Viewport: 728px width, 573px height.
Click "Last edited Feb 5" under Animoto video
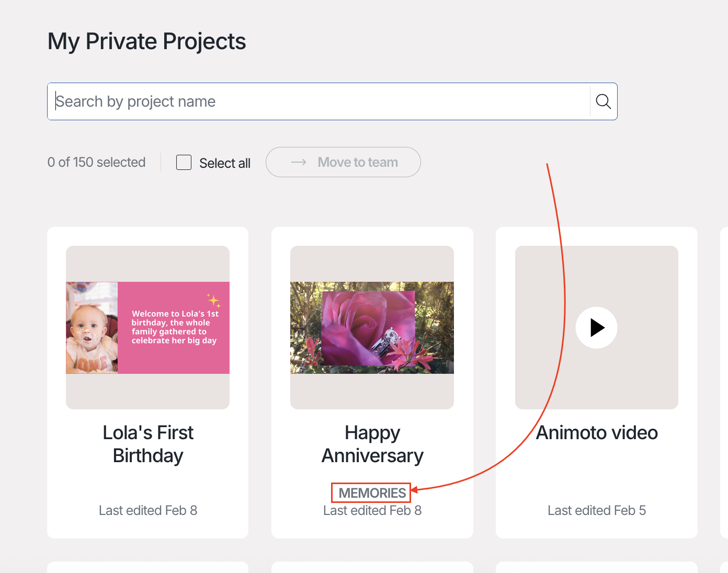[x=597, y=510]
